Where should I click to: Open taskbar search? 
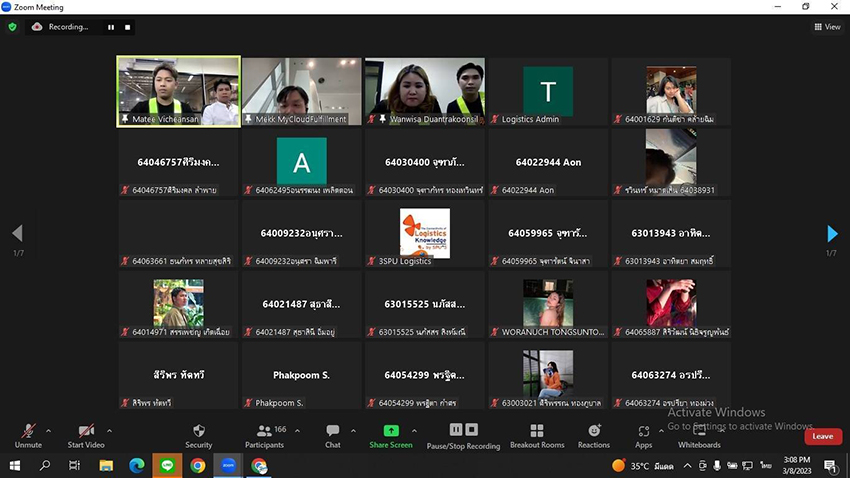(x=45, y=466)
